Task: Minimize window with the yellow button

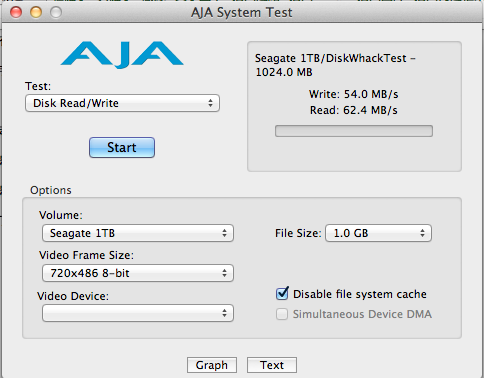Action: pos(36,12)
